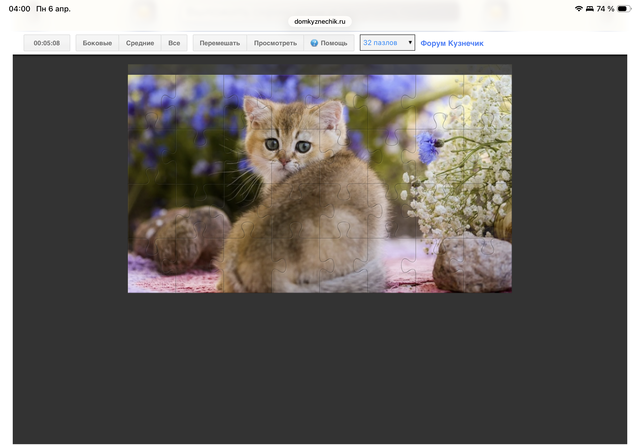This screenshot has width=640, height=445.
Task: Show all puzzle pieces with Все
Action: [174, 44]
